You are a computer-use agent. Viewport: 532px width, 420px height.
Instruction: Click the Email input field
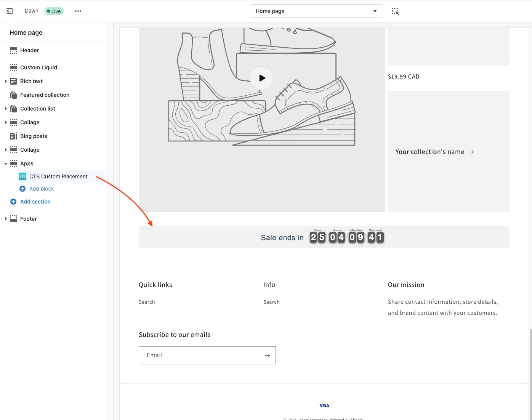(x=207, y=355)
